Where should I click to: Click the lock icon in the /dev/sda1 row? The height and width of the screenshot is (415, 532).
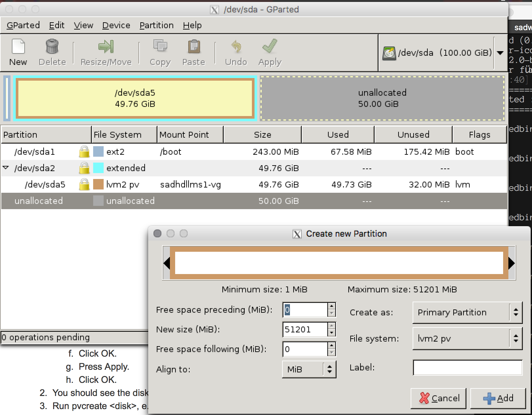pos(84,152)
